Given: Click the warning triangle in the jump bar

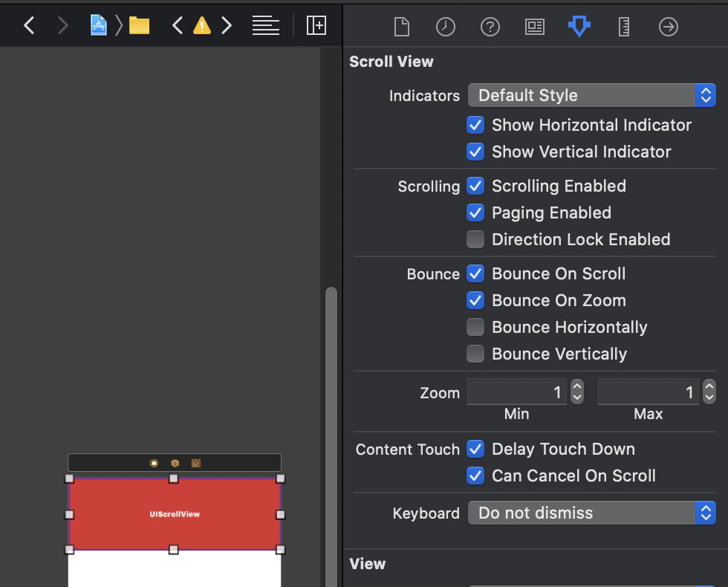Looking at the screenshot, I should click(201, 24).
